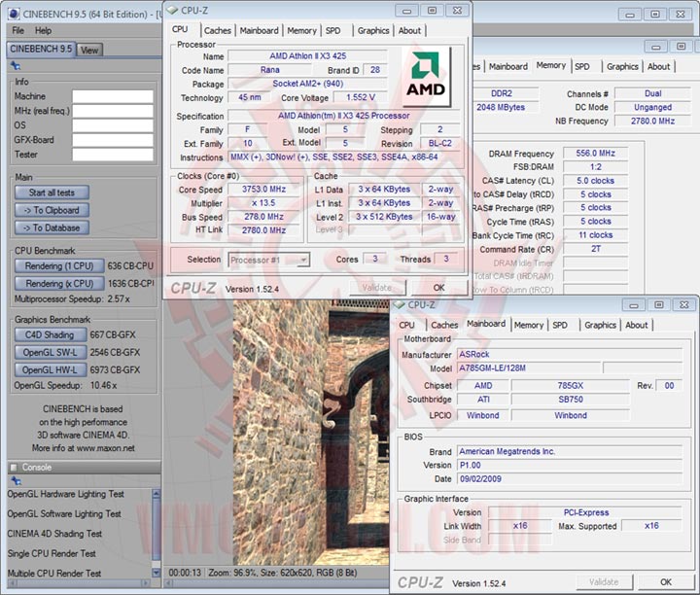Image resolution: width=700 pixels, height=595 pixels.
Task: Run Rendering (x CPU) benchmark
Action: [59, 284]
